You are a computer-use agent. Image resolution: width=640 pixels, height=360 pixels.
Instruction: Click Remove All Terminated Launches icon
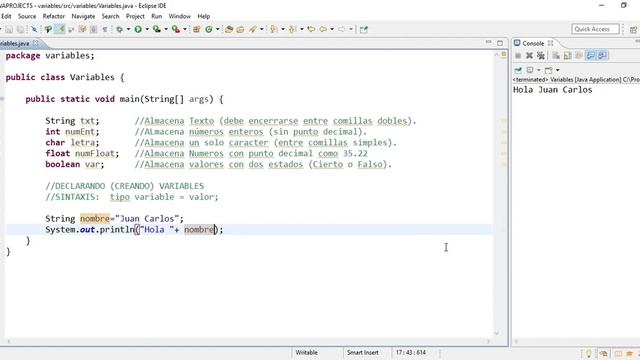pyautogui.click(x=541, y=56)
